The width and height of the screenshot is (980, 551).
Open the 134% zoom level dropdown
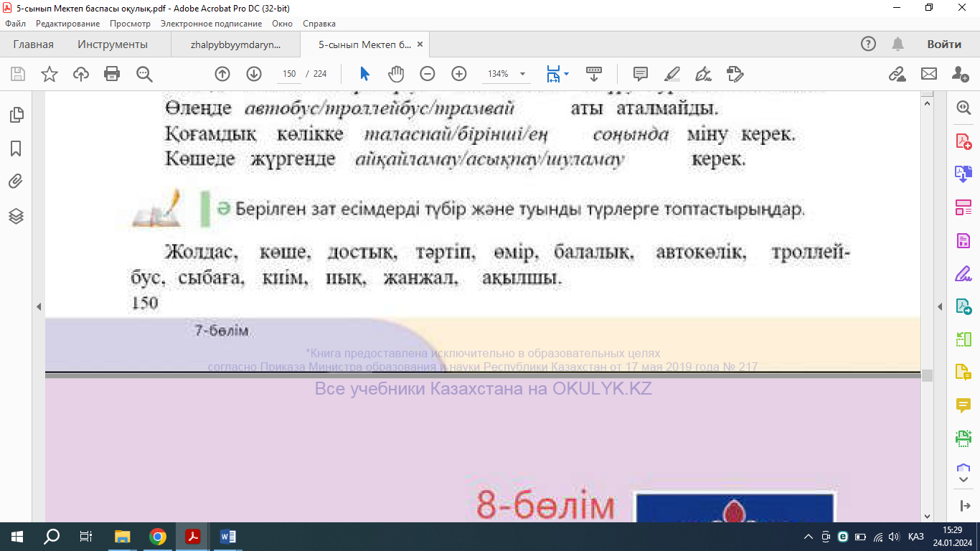click(522, 74)
